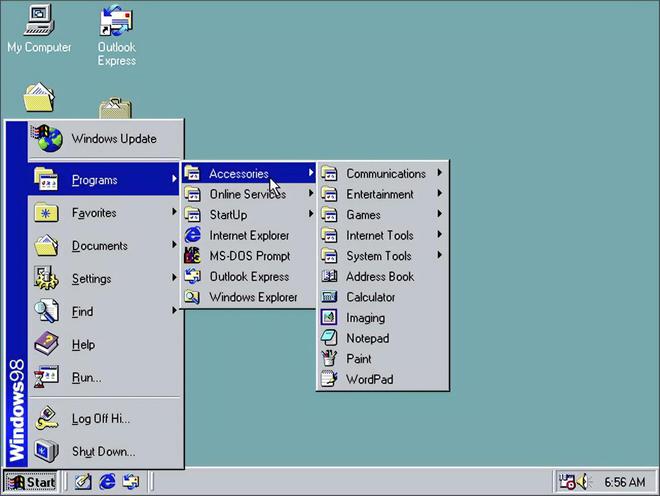Click the WordPad label
660x496 pixels.
[370, 379]
